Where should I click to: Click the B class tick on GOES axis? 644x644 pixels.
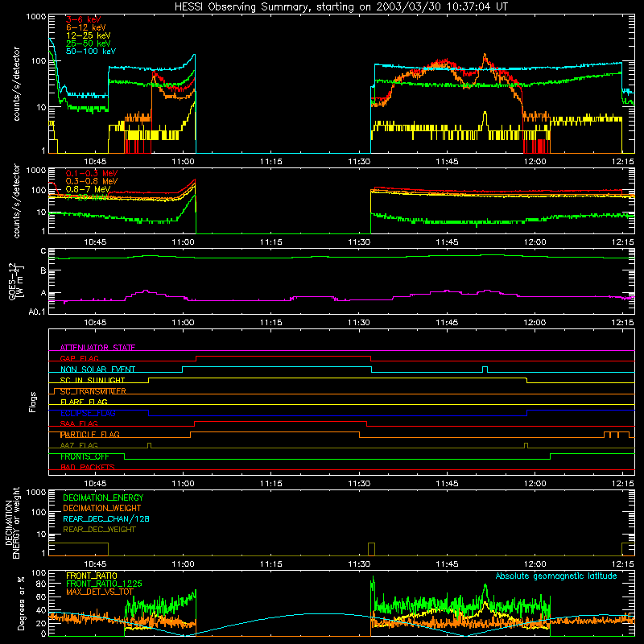(43, 270)
